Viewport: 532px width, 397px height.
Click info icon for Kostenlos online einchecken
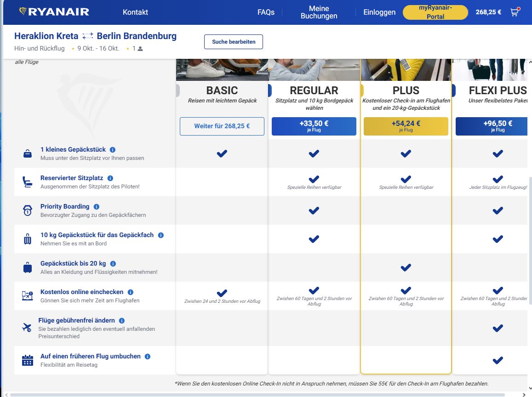tap(131, 292)
